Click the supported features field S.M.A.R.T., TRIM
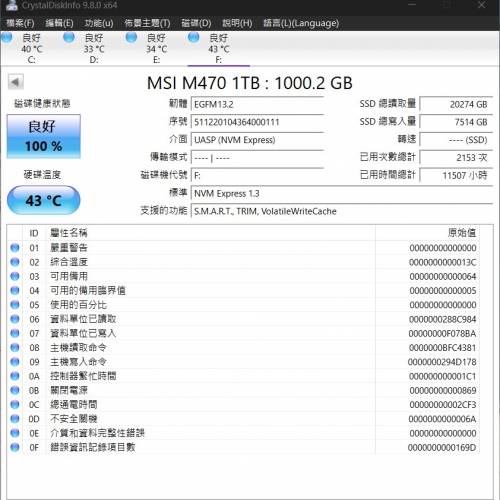Screen dimensions: 500x500 pos(342,211)
